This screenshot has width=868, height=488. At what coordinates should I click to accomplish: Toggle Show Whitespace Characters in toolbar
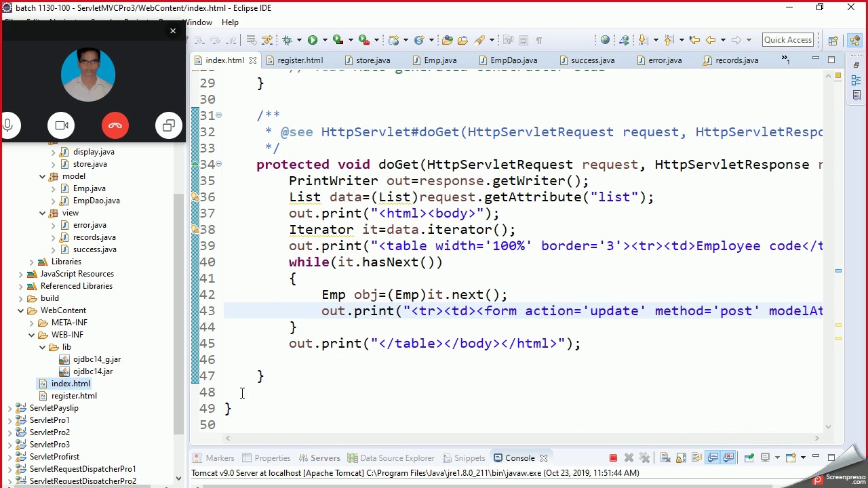[x=539, y=40]
